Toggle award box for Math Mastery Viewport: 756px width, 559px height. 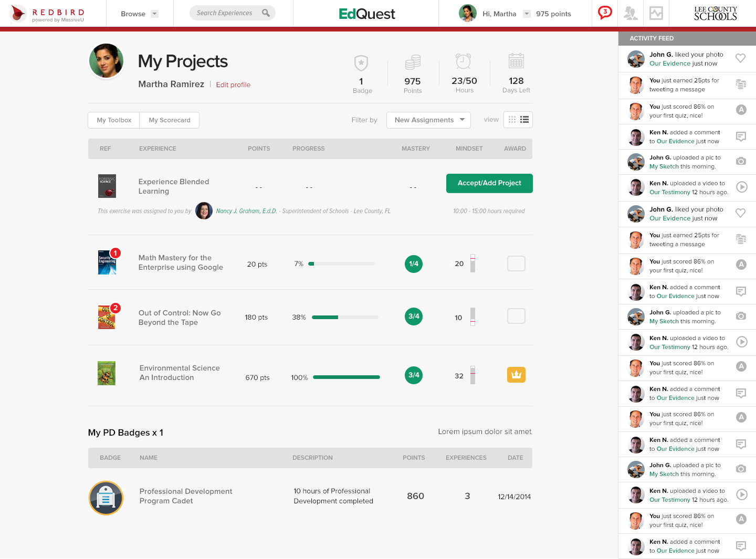(516, 263)
